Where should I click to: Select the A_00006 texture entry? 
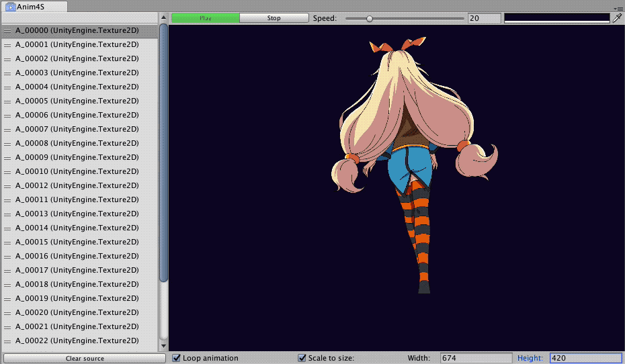point(80,115)
